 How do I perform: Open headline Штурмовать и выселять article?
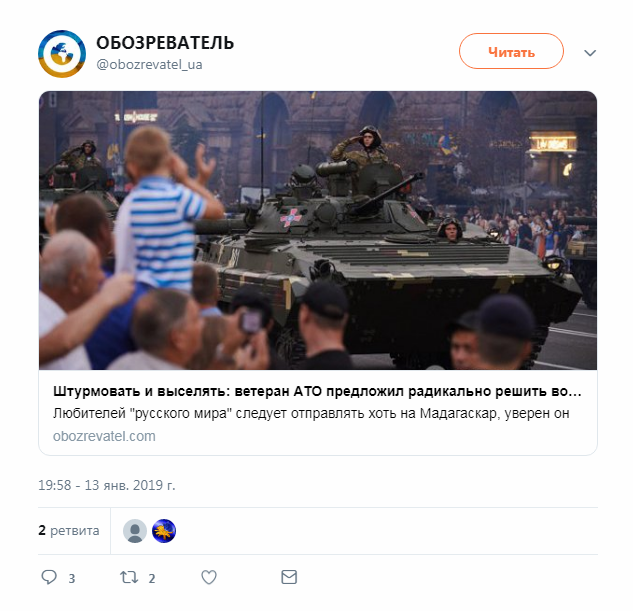point(317,391)
